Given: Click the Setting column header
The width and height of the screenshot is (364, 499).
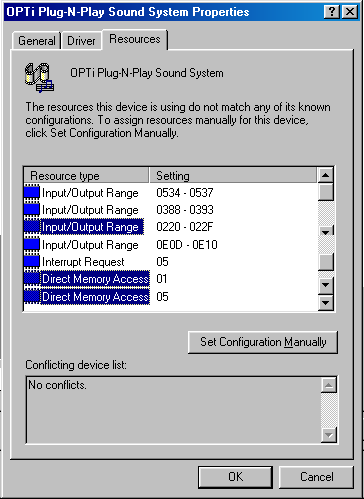Looking at the screenshot, I should [233, 175].
